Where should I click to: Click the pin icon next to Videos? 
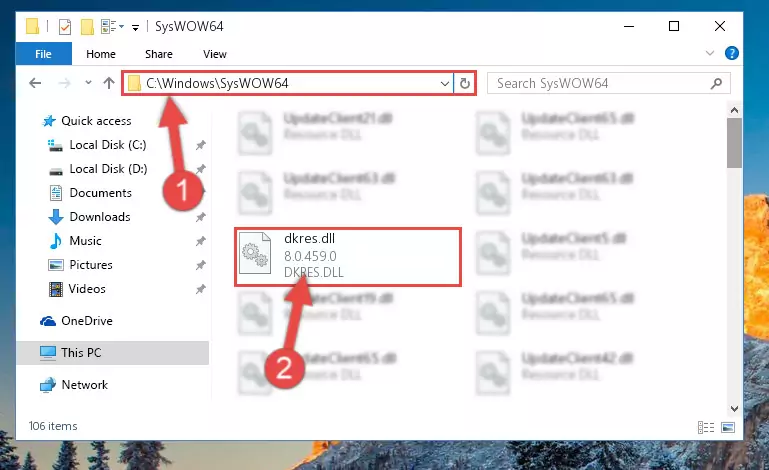coord(200,289)
